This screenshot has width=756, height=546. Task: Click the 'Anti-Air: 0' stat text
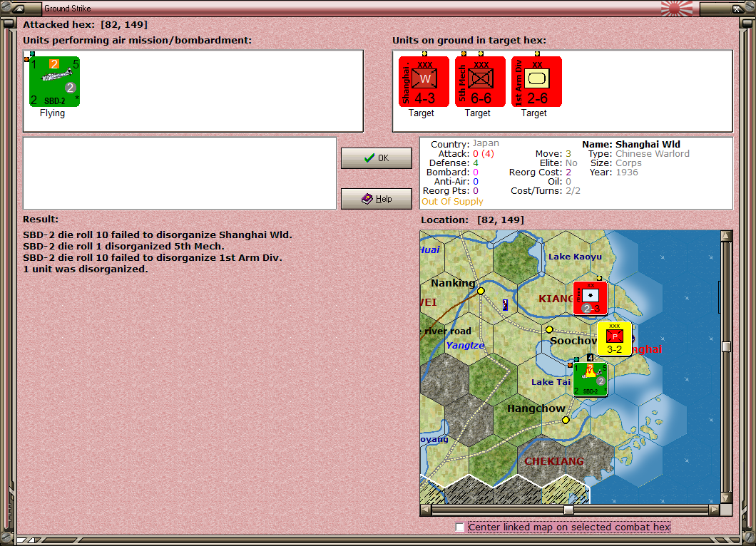coord(456,182)
